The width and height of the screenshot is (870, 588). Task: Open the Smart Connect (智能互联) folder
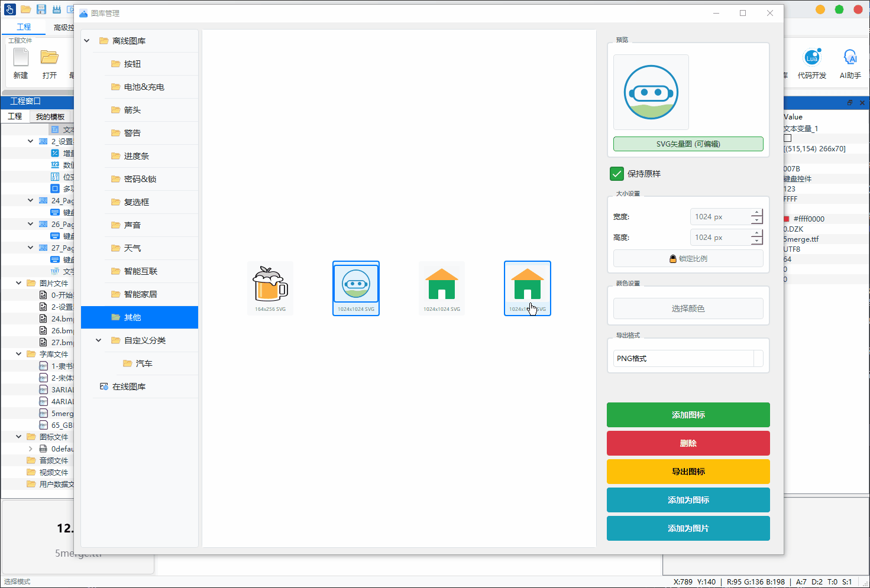coord(151,271)
